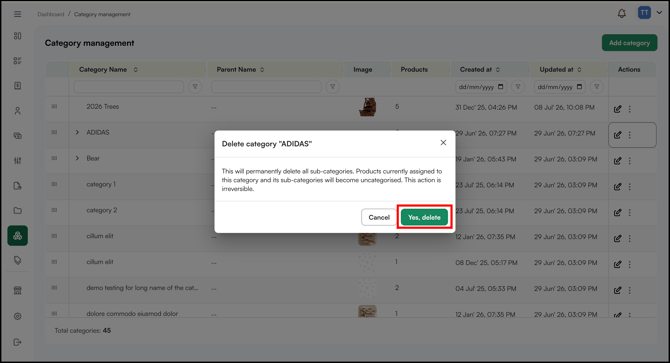Open more actions for ADIDAS

(x=629, y=135)
